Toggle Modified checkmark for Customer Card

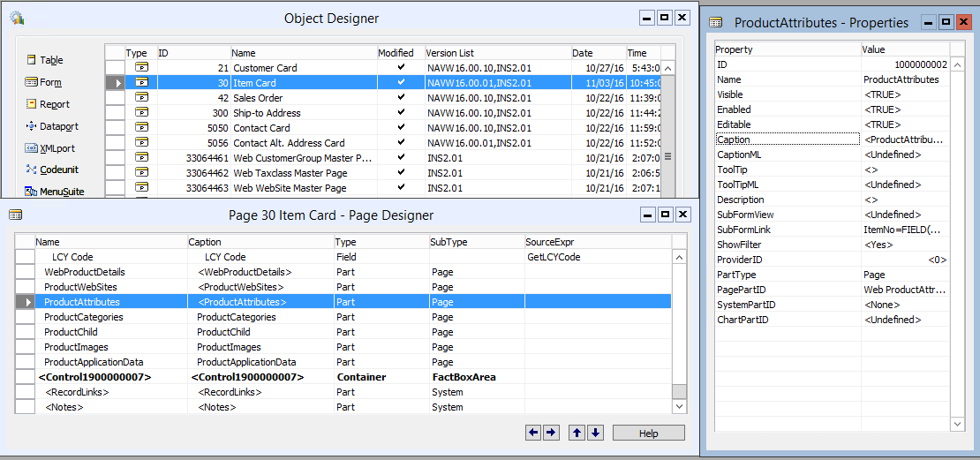click(401, 68)
